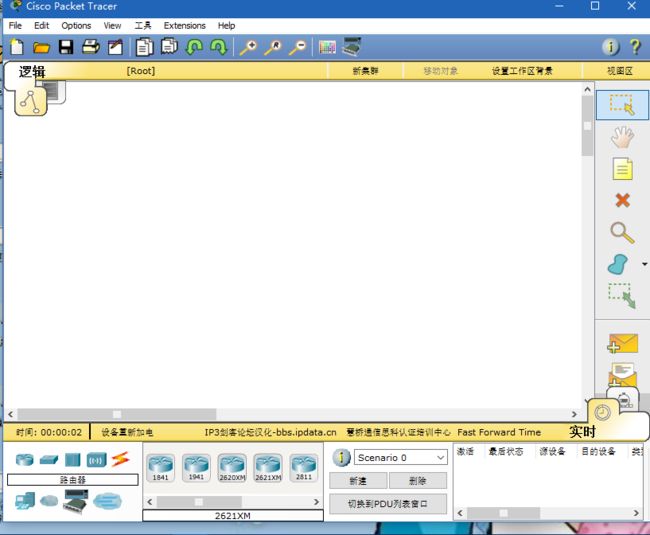Select the Custom Made Devices category
This screenshot has width=650, height=535.
click(x=76, y=501)
